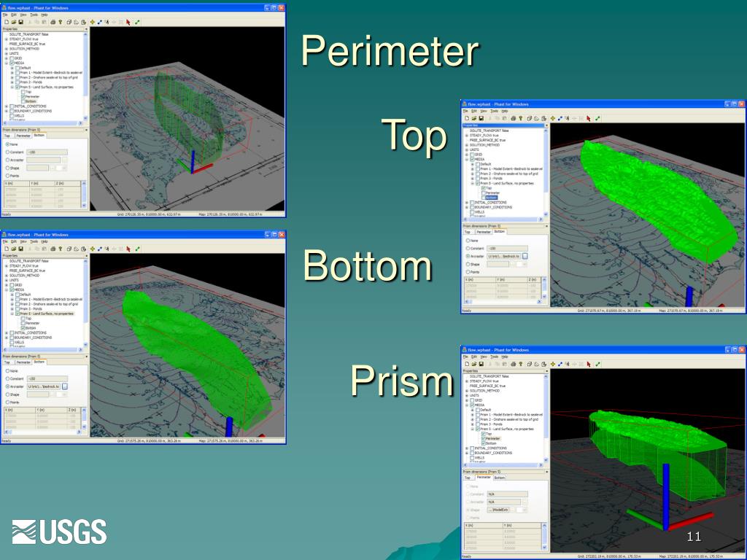
Task: Click Help question icon in Perimeter window toolbar
Action: (x=61, y=22)
